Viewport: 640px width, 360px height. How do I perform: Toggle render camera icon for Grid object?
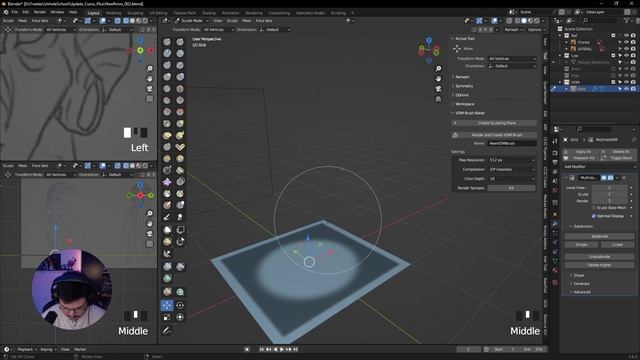pyautogui.click(x=633, y=89)
